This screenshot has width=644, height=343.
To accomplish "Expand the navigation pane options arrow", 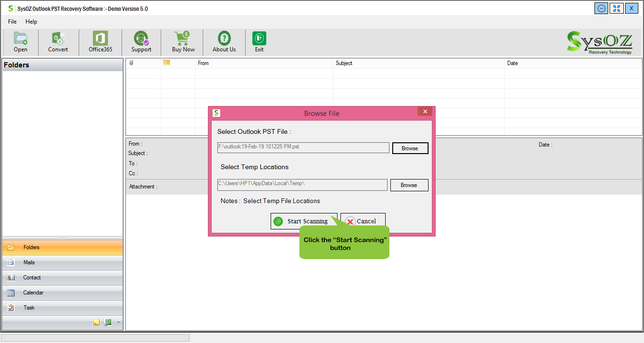I will tap(118, 323).
